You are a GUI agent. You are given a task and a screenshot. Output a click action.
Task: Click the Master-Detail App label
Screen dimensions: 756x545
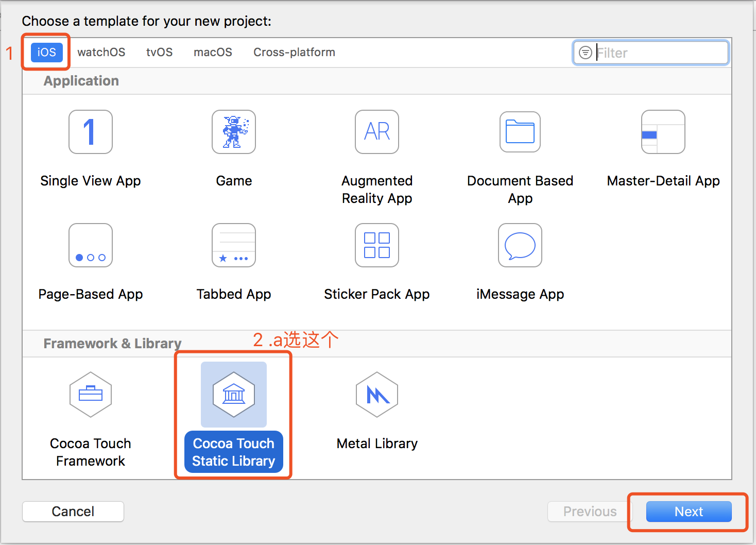point(663,181)
